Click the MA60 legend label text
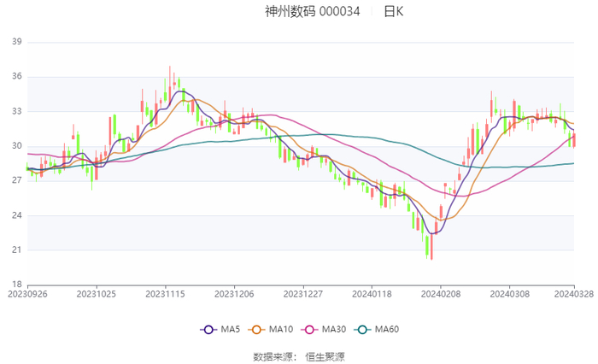This screenshot has width=598, height=364. click(x=387, y=329)
